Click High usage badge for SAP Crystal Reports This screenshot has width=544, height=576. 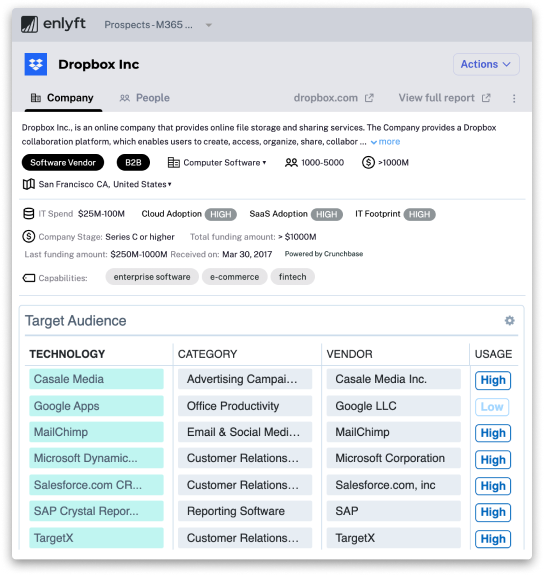coord(493,512)
